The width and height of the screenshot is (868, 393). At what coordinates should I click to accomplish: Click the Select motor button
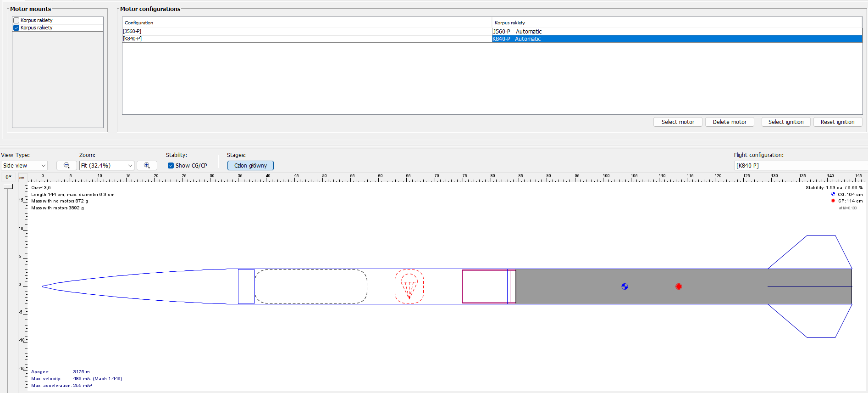(677, 122)
